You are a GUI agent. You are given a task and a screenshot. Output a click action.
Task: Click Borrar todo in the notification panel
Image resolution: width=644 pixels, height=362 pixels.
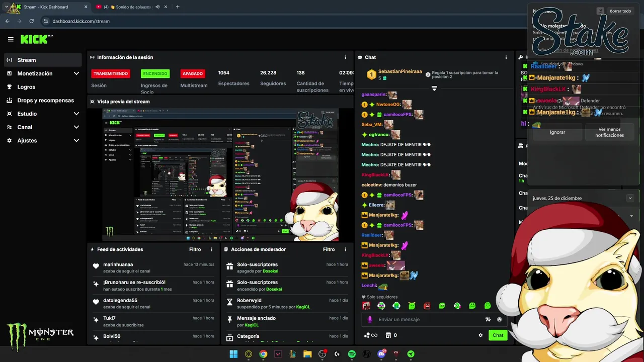coord(620,11)
